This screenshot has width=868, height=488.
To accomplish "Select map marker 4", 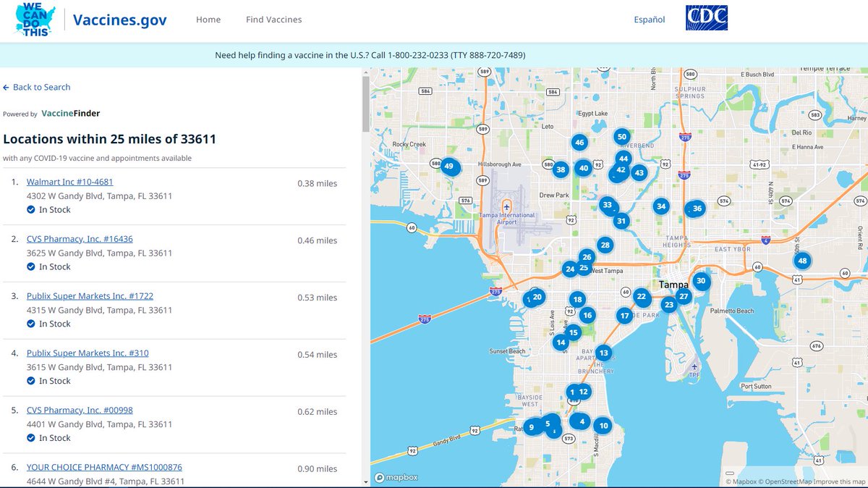I will (x=582, y=421).
